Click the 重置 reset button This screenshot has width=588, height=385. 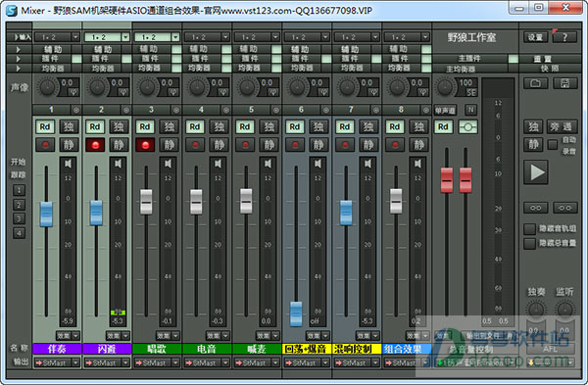(543, 59)
